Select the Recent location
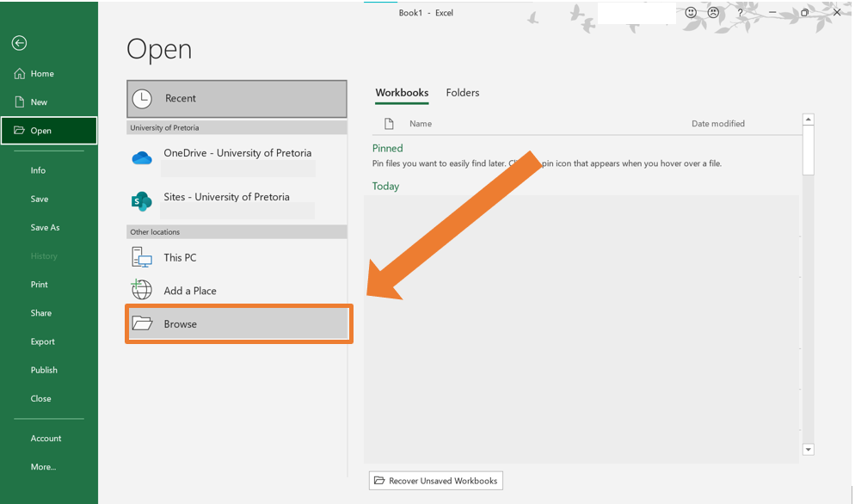Image resolution: width=855 pixels, height=504 pixels. pos(237,99)
